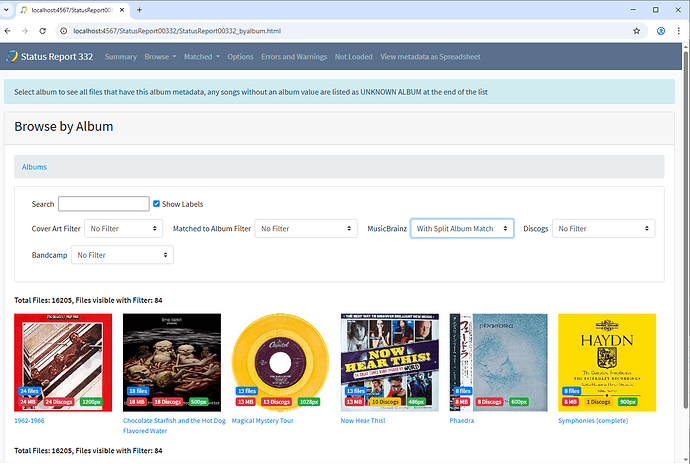
Task: Open the Magical Mystery Tour link
Action: (x=263, y=420)
